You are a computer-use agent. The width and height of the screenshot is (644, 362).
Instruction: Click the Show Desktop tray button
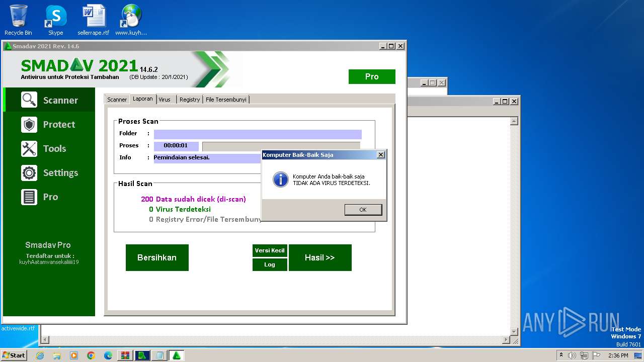tap(639, 355)
